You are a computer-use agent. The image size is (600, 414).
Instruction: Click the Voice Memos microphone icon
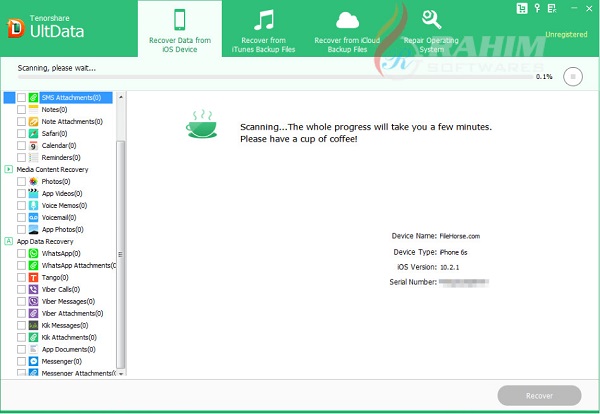click(x=33, y=205)
